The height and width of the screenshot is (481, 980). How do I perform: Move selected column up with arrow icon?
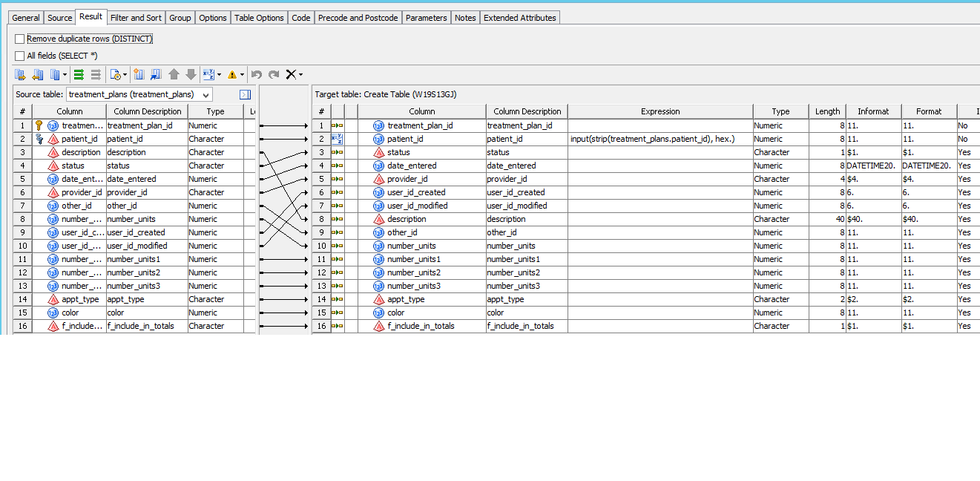click(x=174, y=74)
